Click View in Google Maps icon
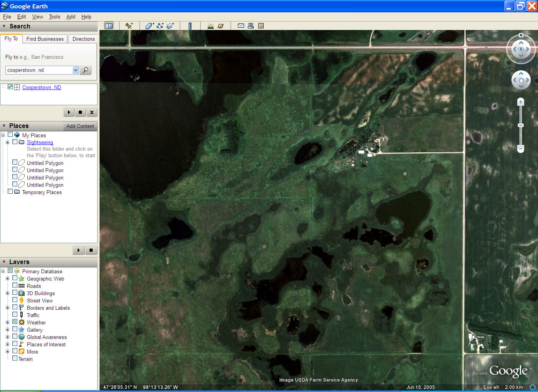The width and height of the screenshot is (538, 392). [261, 26]
